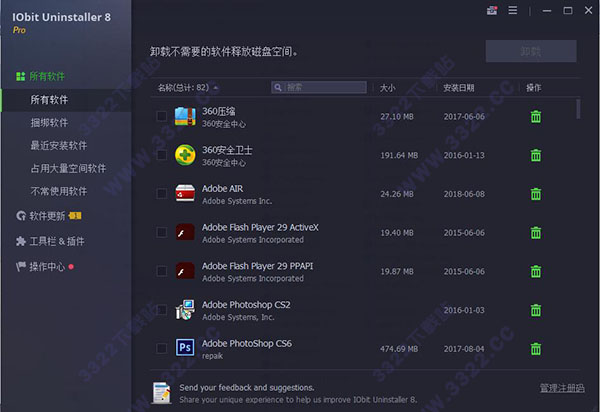
Task: Select the Adobe AIR checkbox
Action: pos(162,194)
